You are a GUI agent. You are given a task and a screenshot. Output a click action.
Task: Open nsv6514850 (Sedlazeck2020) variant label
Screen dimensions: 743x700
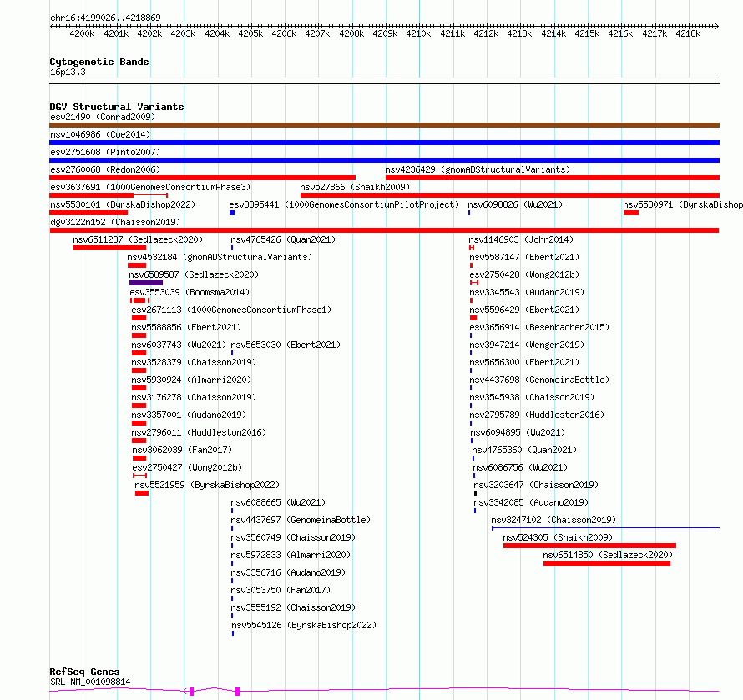(x=608, y=555)
